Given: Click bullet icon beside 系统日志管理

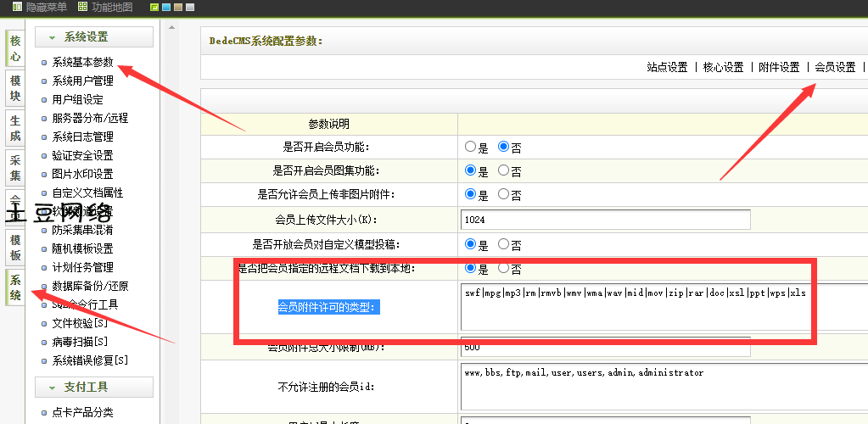Looking at the screenshot, I should click(x=44, y=137).
